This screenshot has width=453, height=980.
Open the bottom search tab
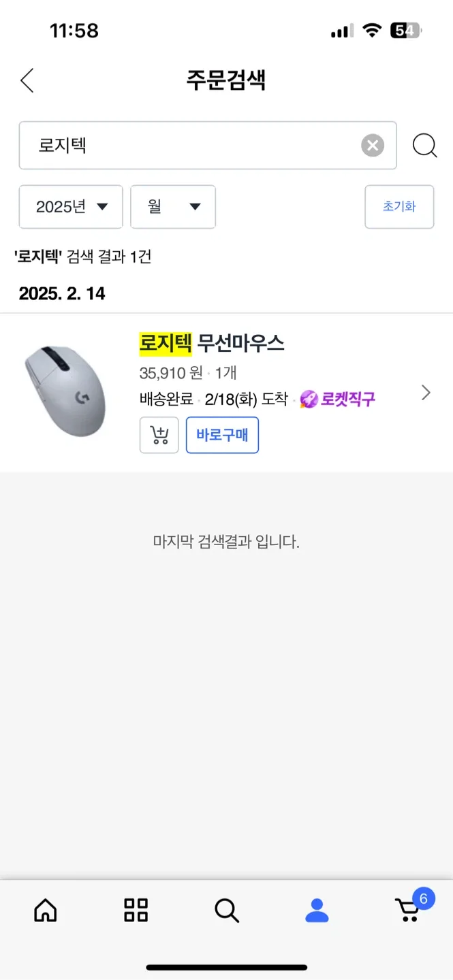coord(226,910)
